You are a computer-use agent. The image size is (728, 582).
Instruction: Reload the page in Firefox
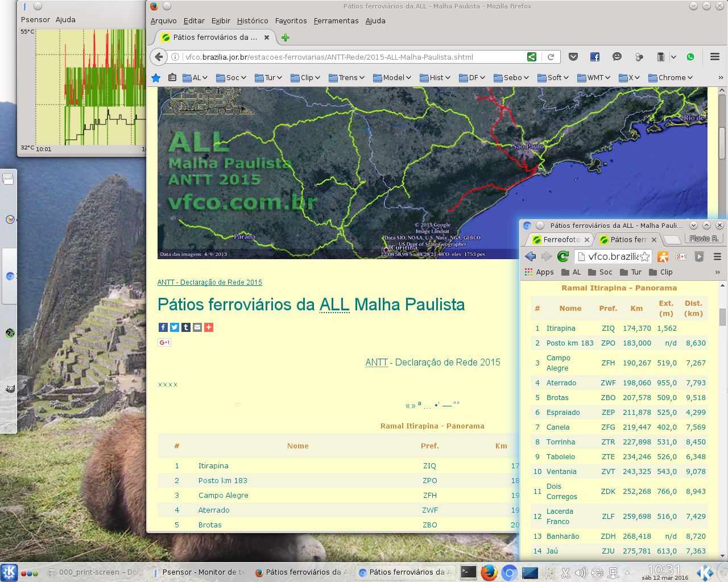point(551,57)
